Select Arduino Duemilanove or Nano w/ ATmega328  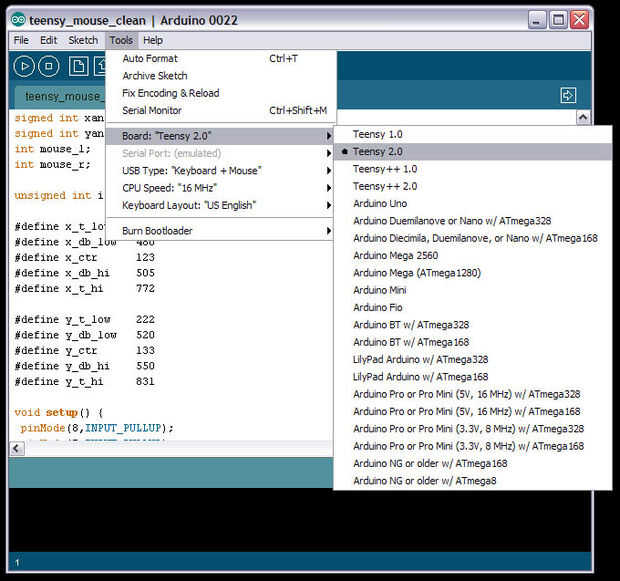pos(473,221)
